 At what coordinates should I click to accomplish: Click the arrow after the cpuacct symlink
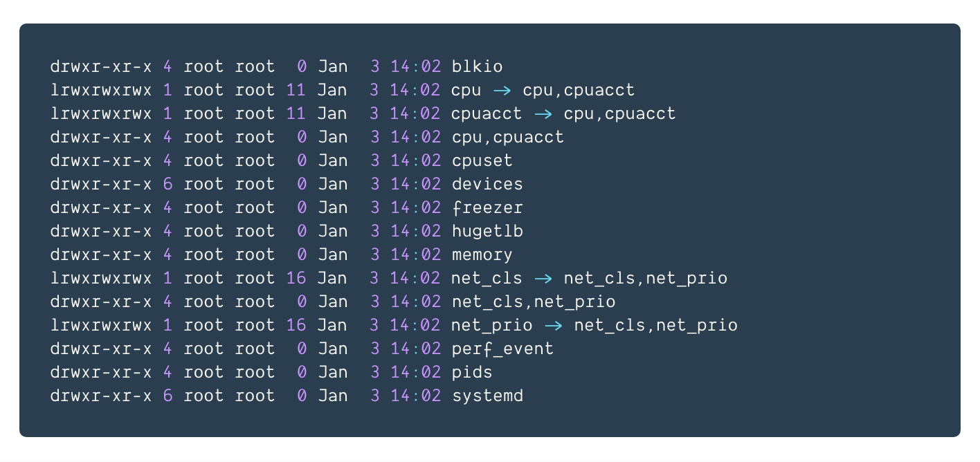543,114
